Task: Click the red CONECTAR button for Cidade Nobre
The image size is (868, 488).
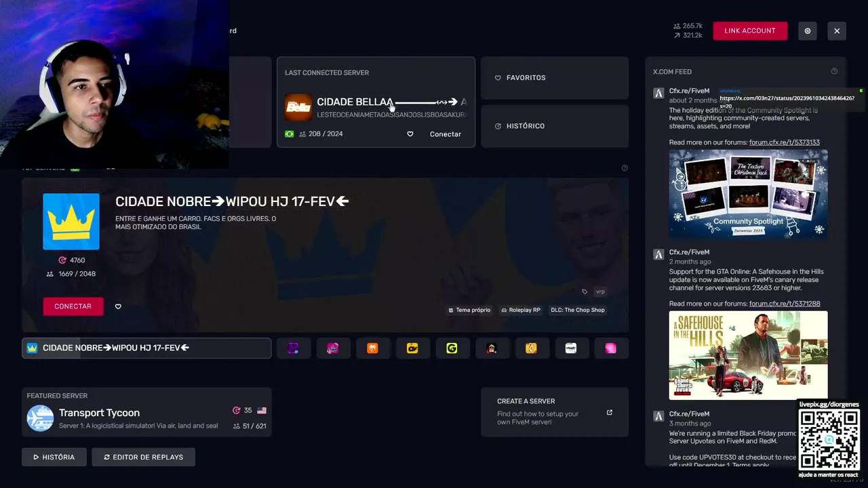Action: (x=73, y=306)
